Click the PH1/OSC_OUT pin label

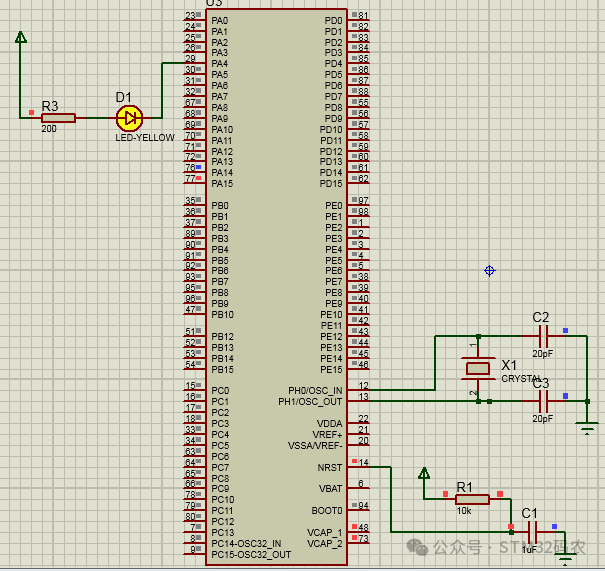(x=310, y=402)
